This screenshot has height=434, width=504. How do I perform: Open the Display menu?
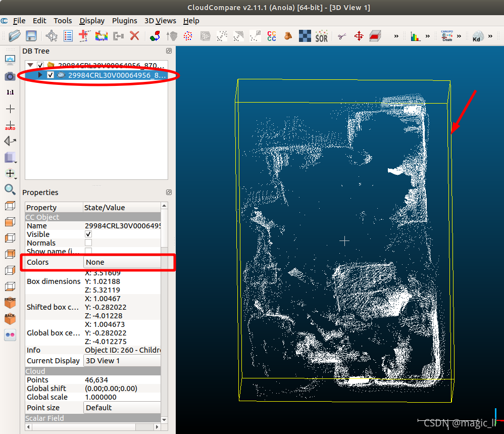click(x=92, y=21)
